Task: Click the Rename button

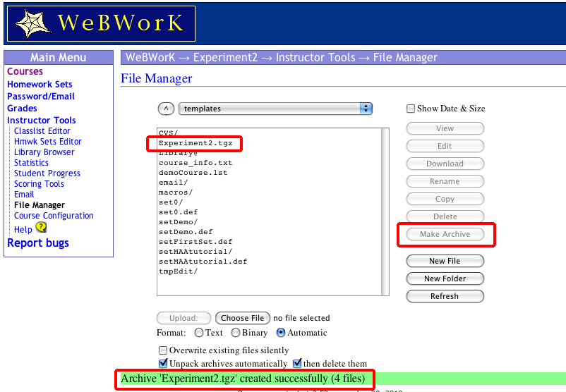Action: coord(445,181)
